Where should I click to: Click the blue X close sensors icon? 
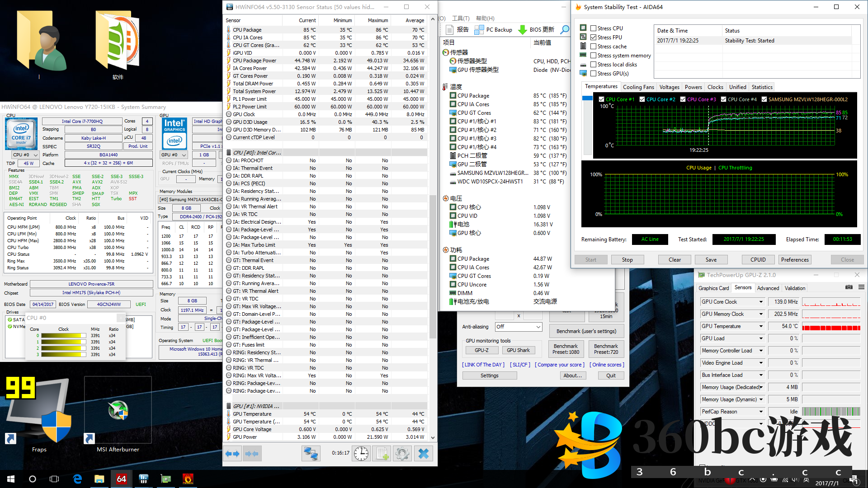[423, 453]
